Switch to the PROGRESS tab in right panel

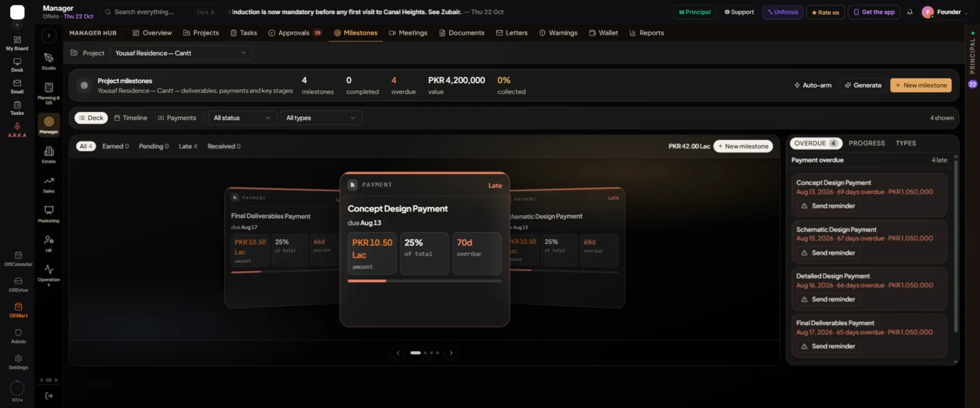pyautogui.click(x=867, y=143)
